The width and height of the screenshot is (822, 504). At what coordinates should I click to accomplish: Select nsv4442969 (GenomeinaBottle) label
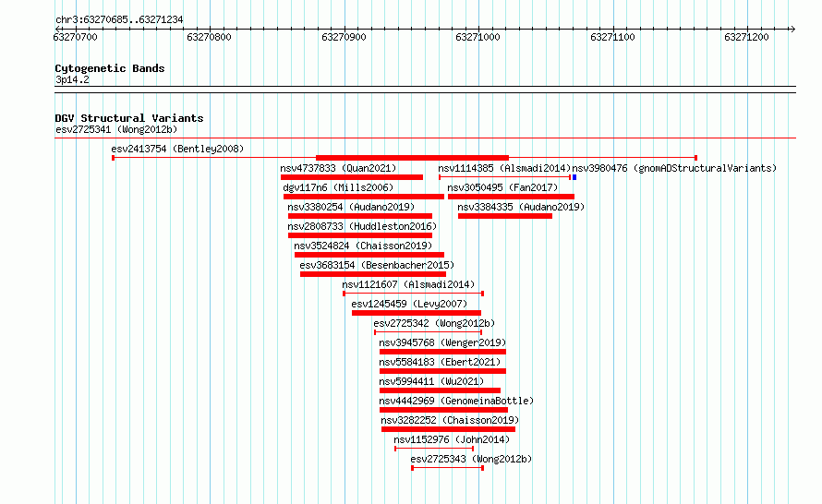point(456,401)
